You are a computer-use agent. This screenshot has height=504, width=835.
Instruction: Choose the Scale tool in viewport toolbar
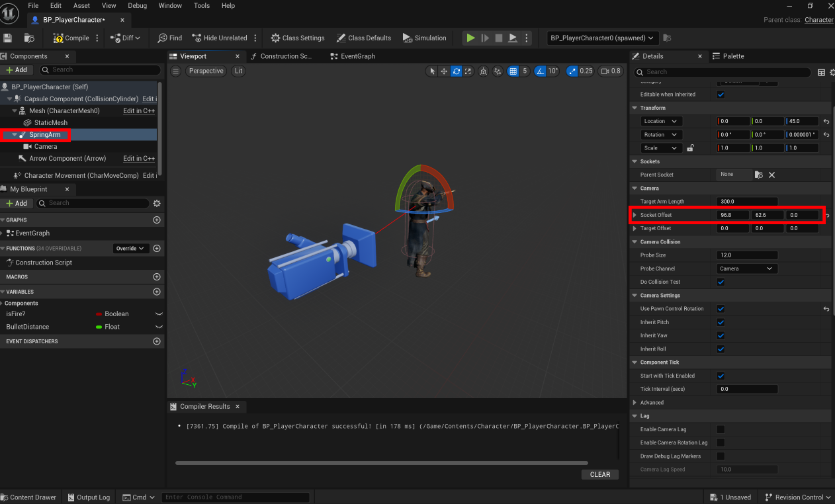pyautogui.click(x=468, y=71)
